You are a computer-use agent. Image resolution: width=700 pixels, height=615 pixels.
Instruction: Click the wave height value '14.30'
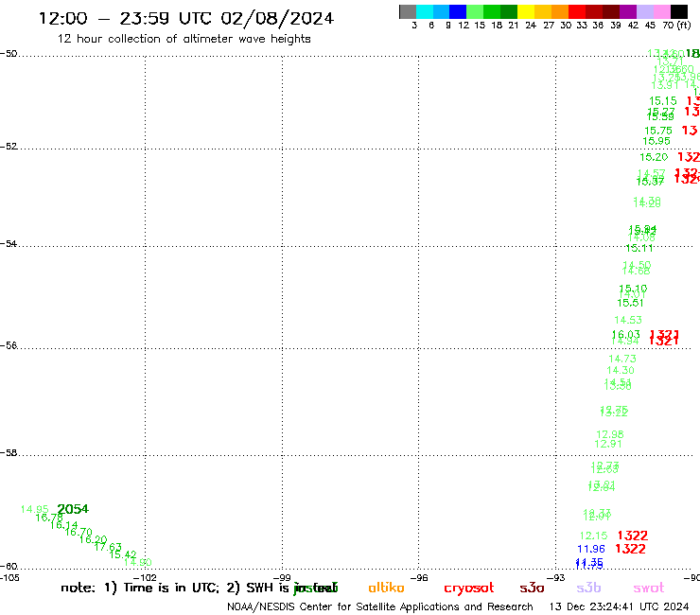[x=621, y=370]
